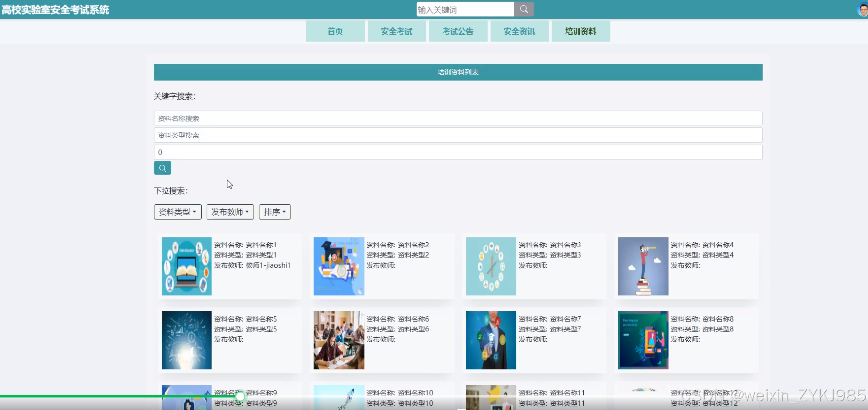868x410 pixels.
Task: Expand the 资料类型 dropdown
Action: tap(177, 212)
